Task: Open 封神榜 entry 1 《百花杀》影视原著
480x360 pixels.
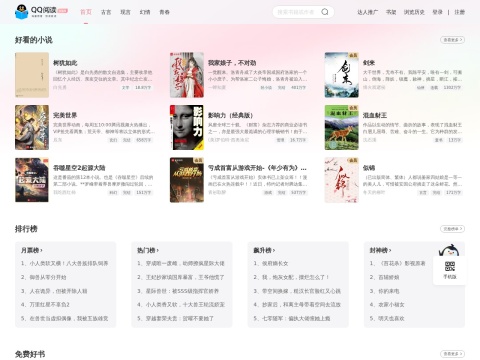Action: (x=397, y=263)
